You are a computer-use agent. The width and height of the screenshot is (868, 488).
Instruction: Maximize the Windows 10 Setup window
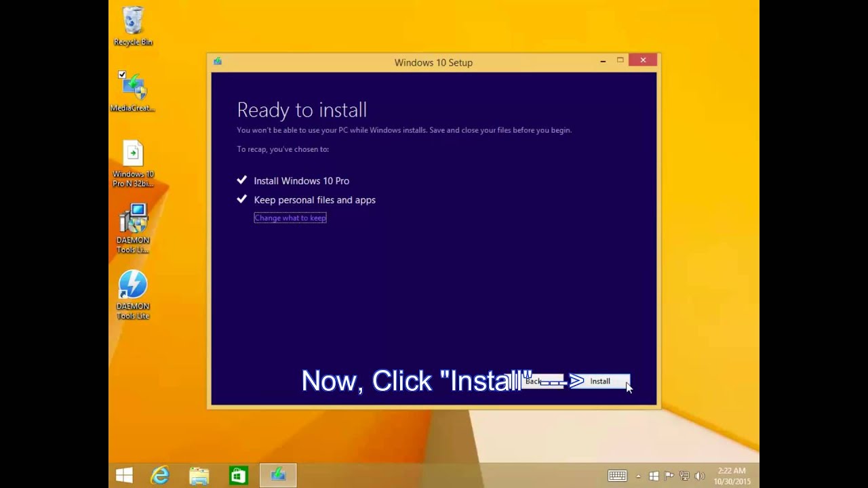pos(620,61)
